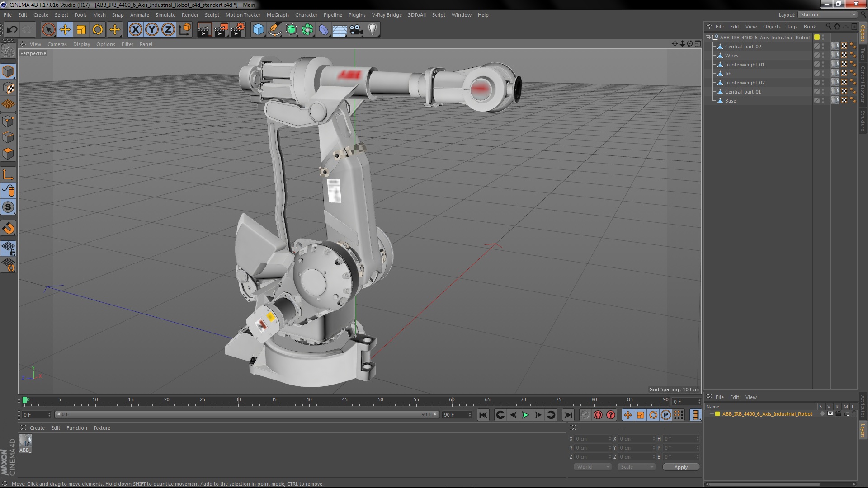Click the Bend deformer icon
The height and width of the screenshot is (488, 868).
[x=324, y=30]
